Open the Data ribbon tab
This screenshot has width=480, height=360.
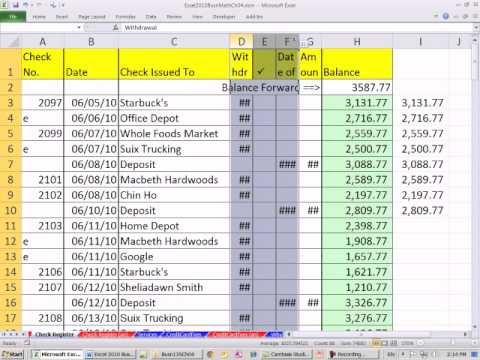[151, 17]
